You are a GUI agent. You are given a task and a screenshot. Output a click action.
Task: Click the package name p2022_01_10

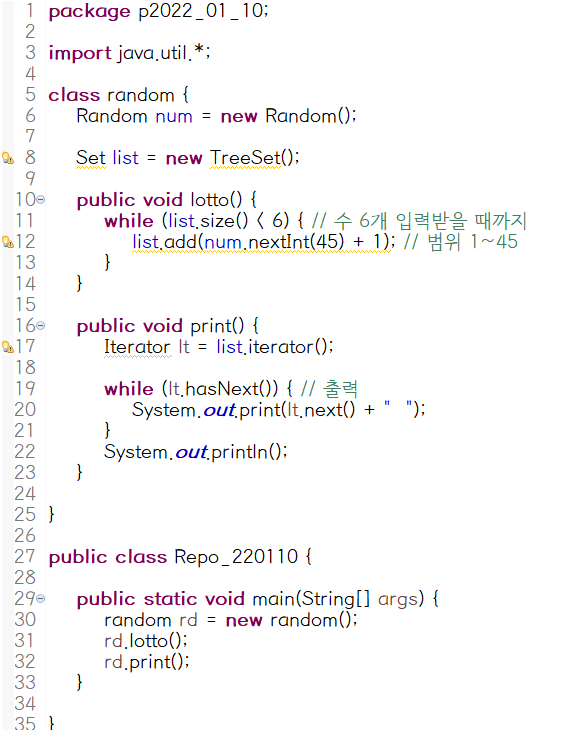coord(201,11)
